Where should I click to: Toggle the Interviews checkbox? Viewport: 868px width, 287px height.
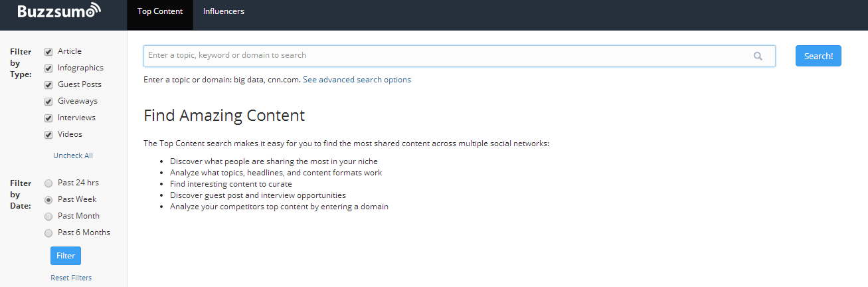pyautogui.click(x=48, y=118)
